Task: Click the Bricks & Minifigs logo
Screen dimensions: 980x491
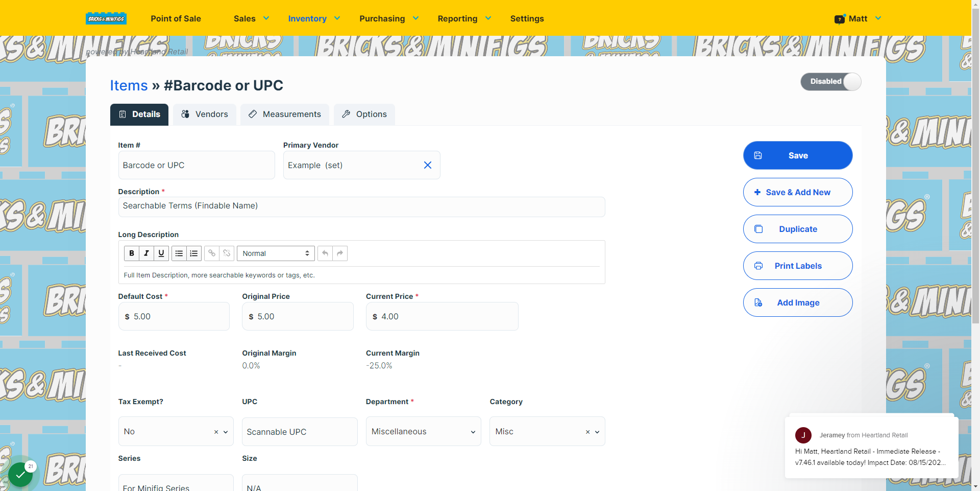Action: tap(106, 18)
